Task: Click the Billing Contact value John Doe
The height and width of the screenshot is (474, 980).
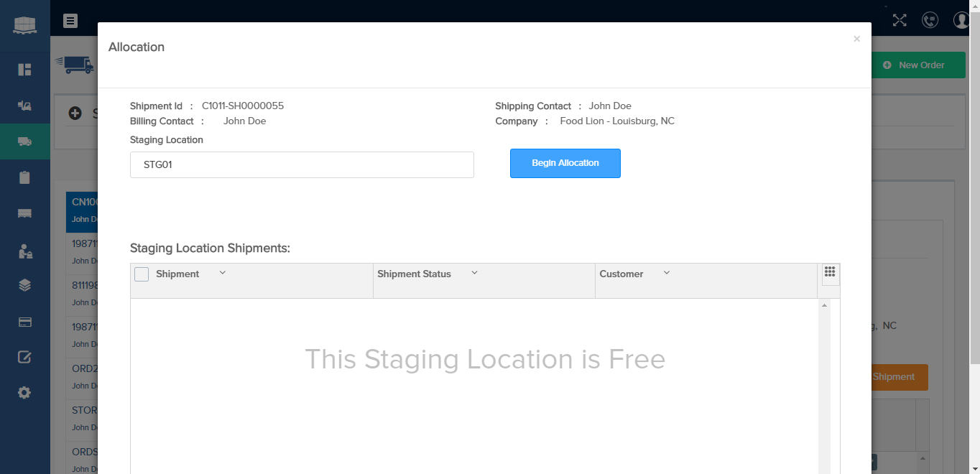Action: coord(245,121)
